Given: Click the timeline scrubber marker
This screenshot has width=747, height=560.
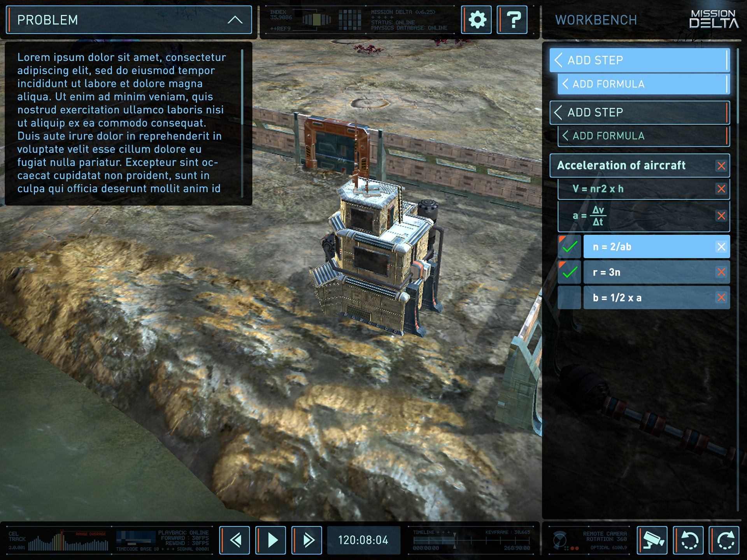Looking at the screenshot, I should coord(454,540).
